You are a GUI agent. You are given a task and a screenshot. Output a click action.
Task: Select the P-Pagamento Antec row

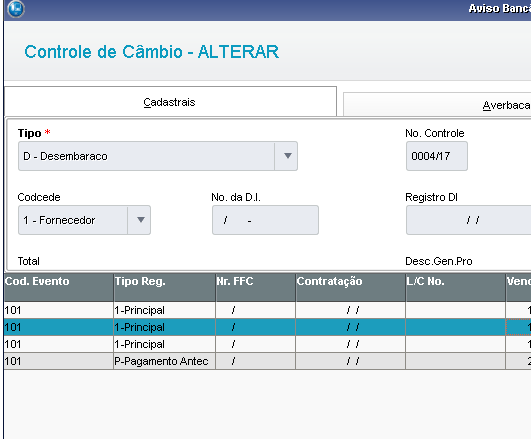pos(268,361)
